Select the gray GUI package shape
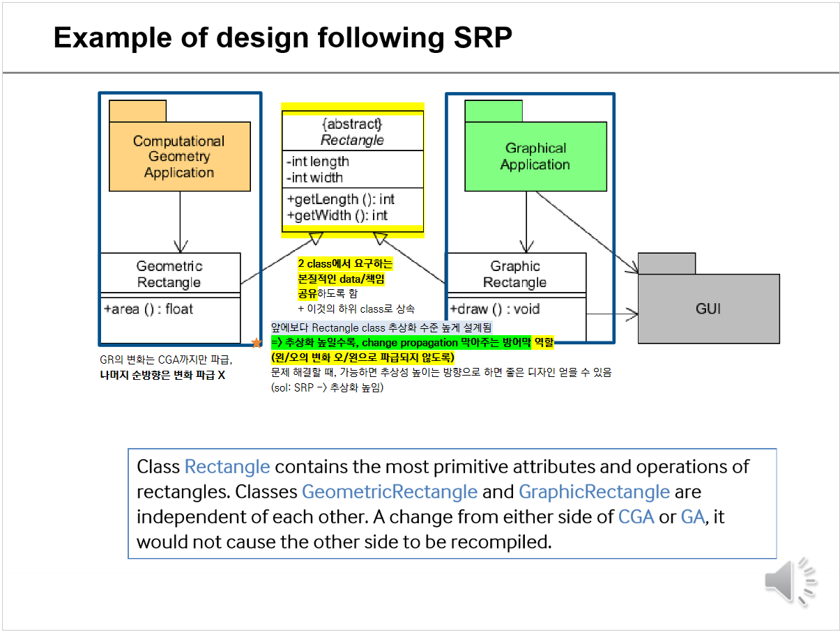This screenshot has height=632, width=840. pos(708,307)
